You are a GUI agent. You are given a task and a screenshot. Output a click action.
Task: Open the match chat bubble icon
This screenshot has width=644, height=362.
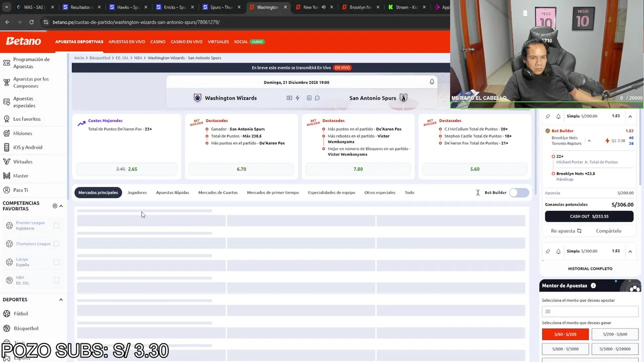(317, 98)
